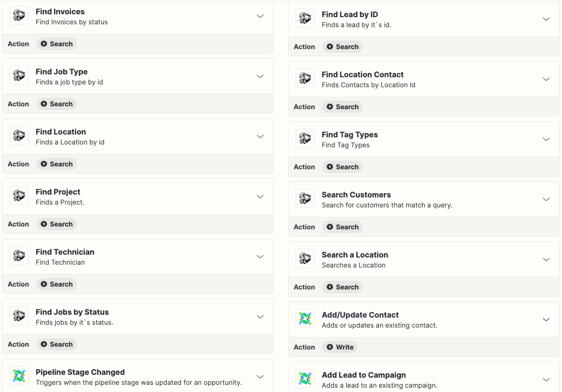Expand the Find Project details chevron

pos(260,196)
